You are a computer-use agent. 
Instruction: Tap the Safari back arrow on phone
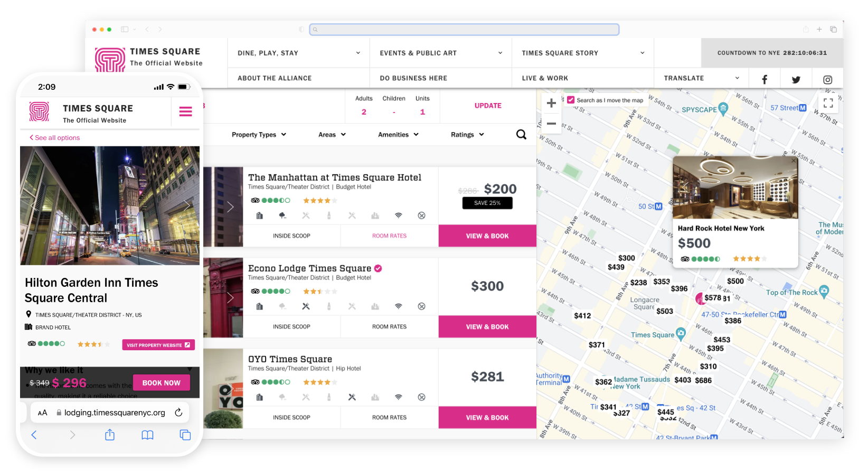34,435
